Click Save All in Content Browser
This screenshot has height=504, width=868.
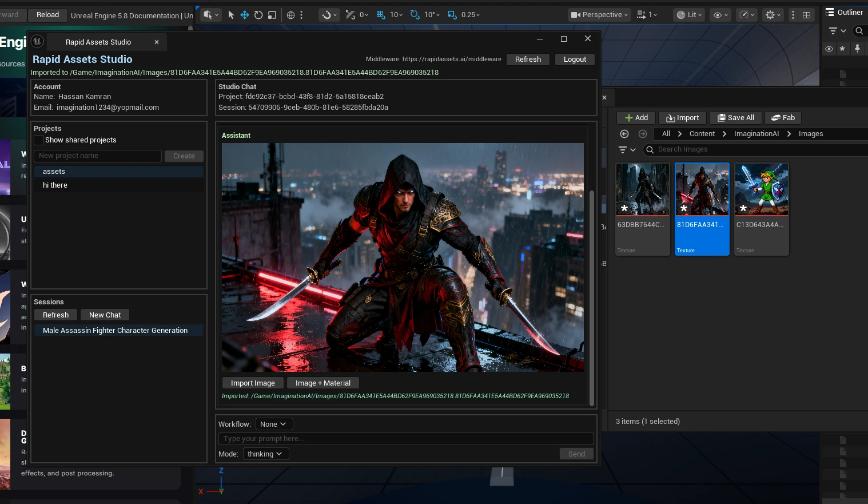pyautogui.click(x=736, y=117)
